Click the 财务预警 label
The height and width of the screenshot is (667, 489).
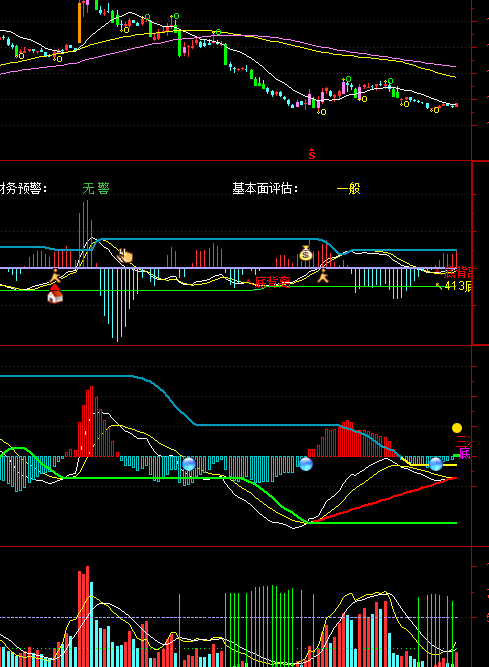coord(23,188)
